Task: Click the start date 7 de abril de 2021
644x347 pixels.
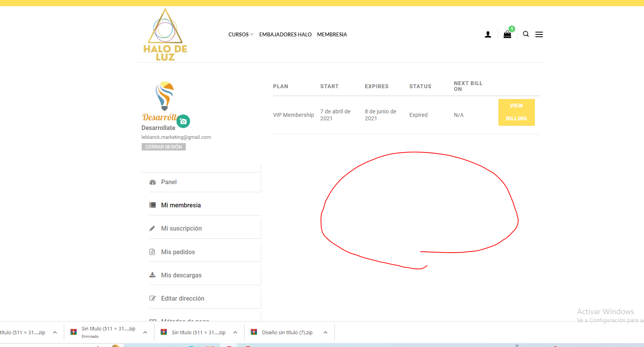Action: (x=335, y=115)
